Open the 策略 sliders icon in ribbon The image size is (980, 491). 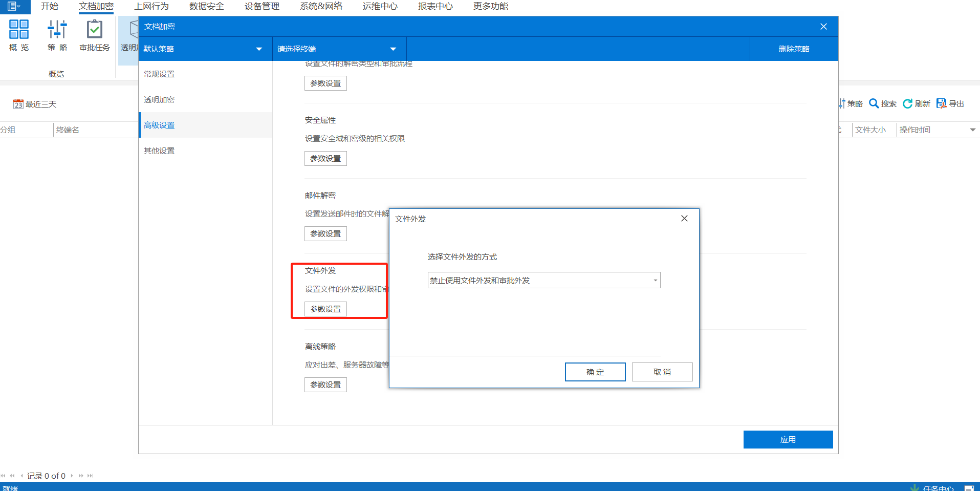coord(57,35)
